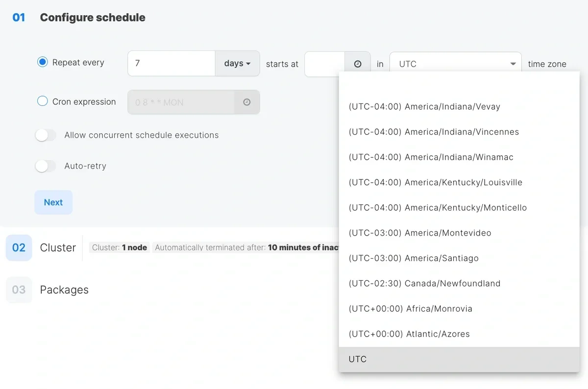Enable Allow concurrent schedule executions
588x389 pixels.
click(46, 135)
